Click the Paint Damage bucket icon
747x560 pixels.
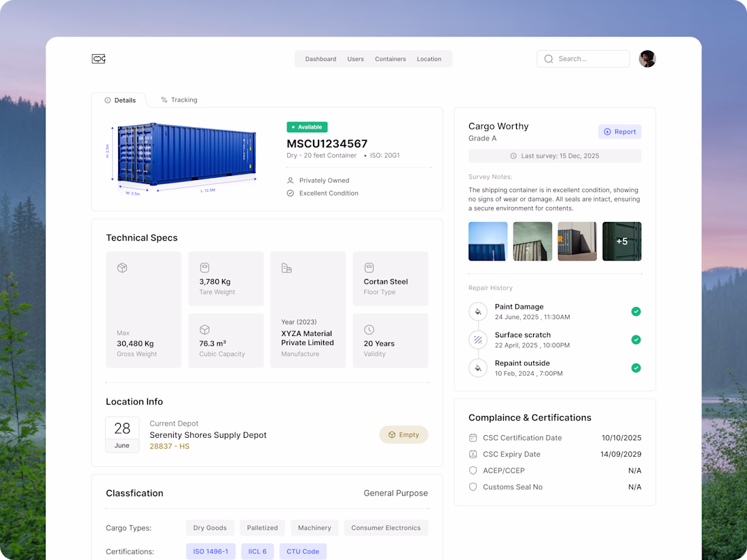[x=478, y=312]
